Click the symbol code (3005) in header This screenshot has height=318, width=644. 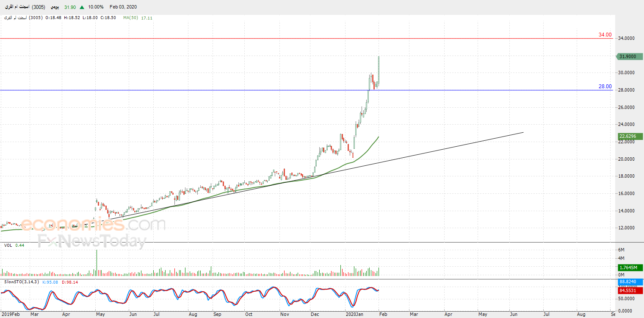pos(39,7)
